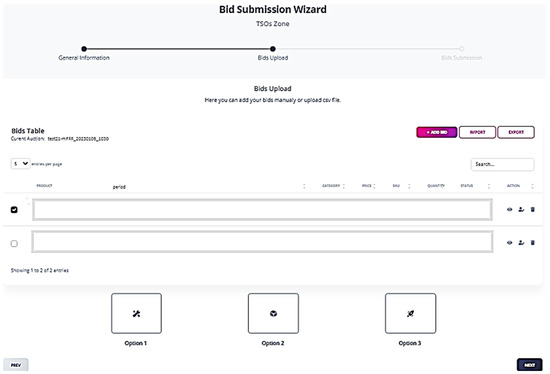Uncheck the first bid row checkbox

click(14, 209)
